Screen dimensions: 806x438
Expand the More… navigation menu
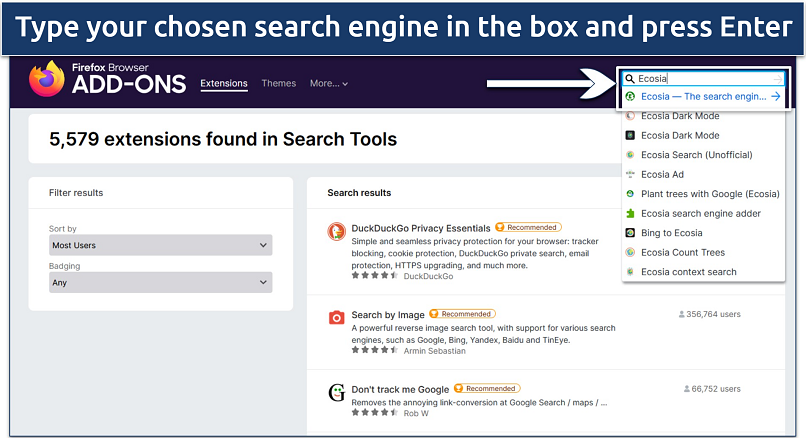(x=329, y=84)
